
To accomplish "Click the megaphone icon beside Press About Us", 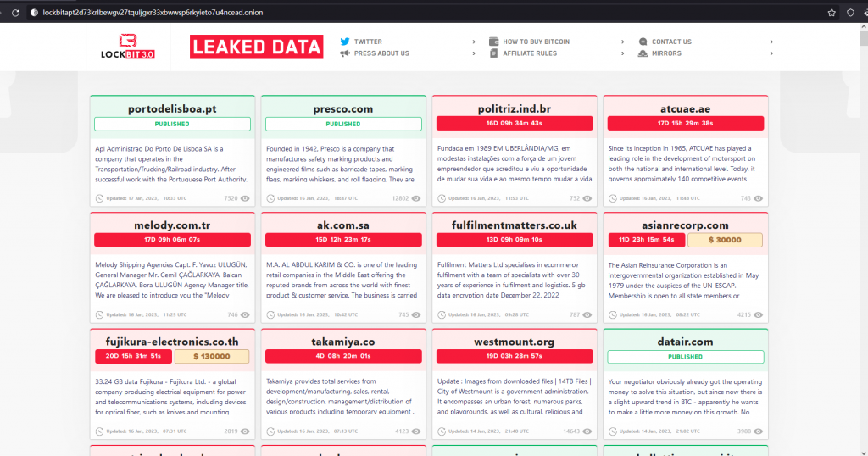I will 345,53.
